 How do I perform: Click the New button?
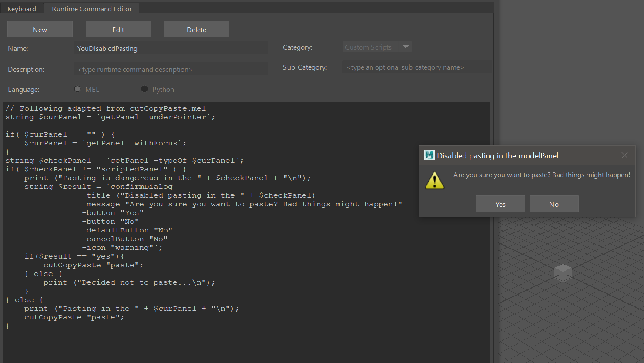coord(40,30)
